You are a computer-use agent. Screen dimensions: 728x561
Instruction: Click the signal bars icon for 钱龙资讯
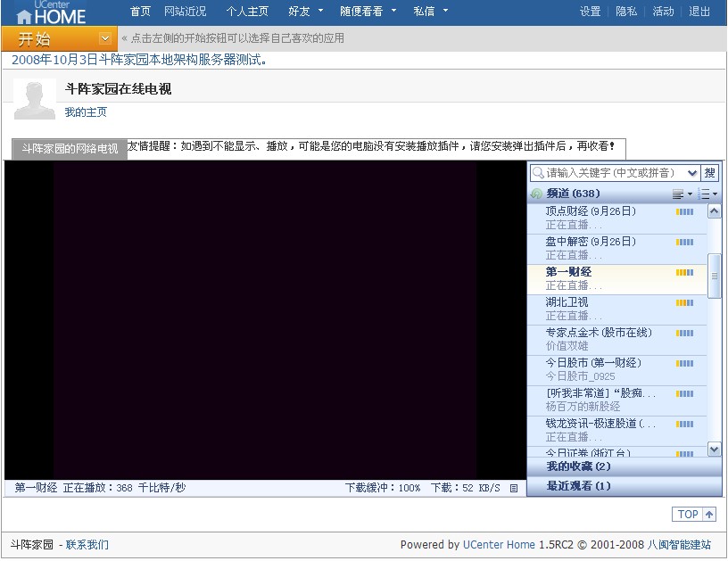point(684,424)
